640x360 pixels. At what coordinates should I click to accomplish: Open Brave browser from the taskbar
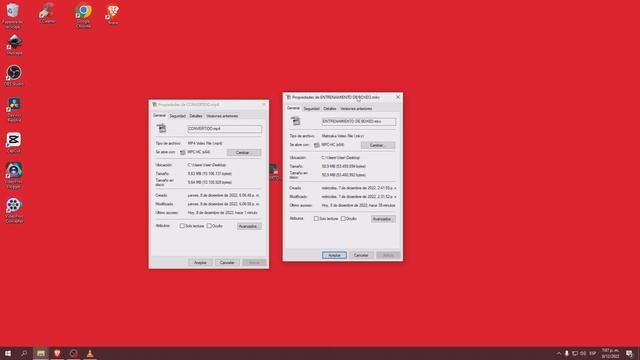pos(57,353)
